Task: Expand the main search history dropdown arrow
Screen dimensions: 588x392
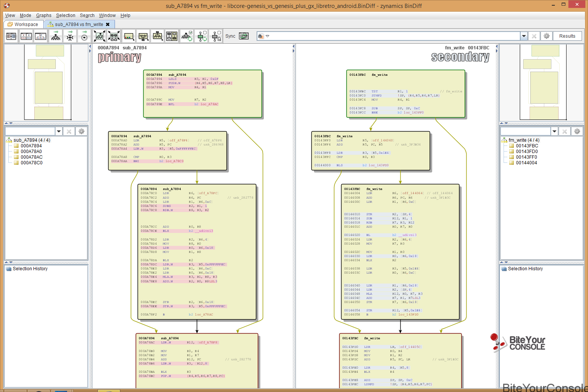Action: pyautogui.click(x=524, y=36)
